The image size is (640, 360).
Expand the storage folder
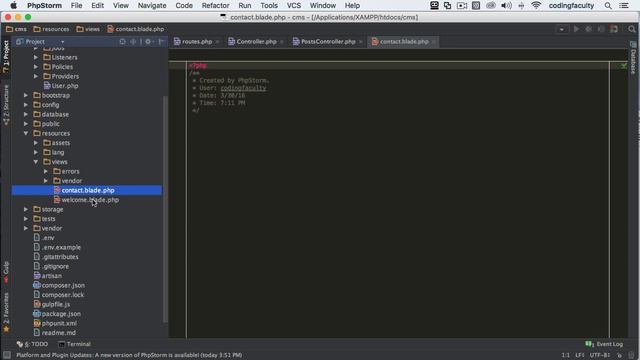tap(26, 209)
